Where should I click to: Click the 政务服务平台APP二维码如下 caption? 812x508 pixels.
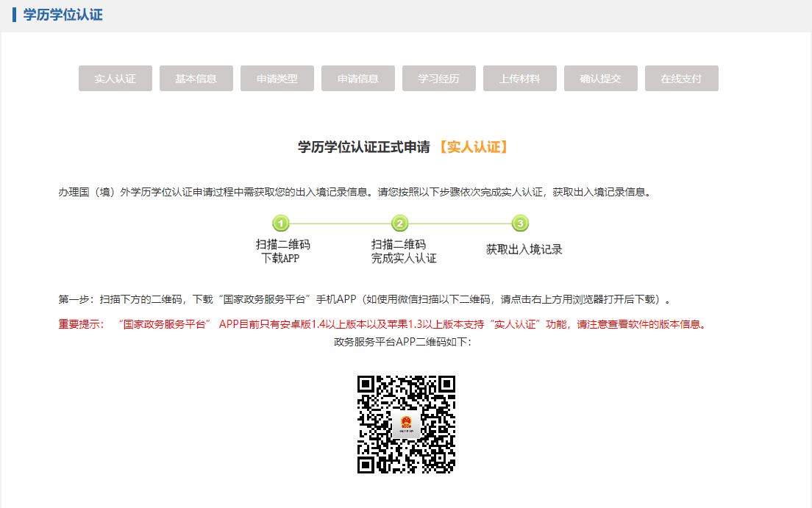coord(402,342)
